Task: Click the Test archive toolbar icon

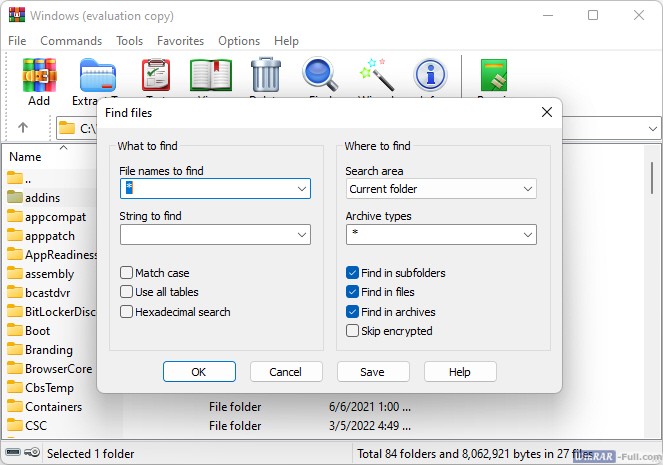Action: tap(155, 76)
